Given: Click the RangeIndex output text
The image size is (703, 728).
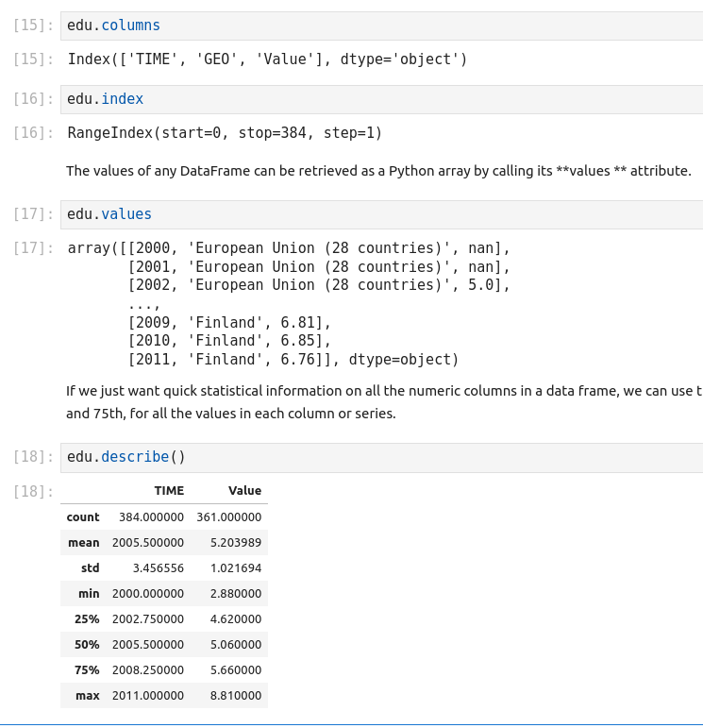Looking at the screenshot, I should pos(225,133).
